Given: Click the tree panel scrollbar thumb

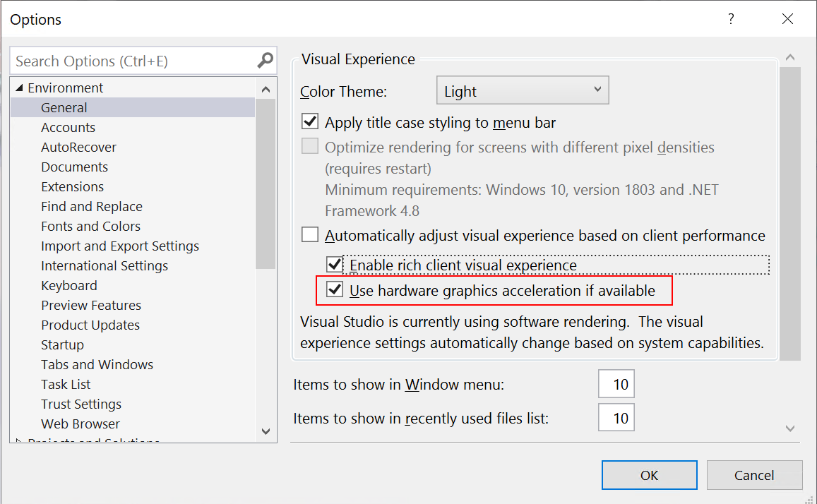Looking at the screenshot, I should click(x=266, y=184).
